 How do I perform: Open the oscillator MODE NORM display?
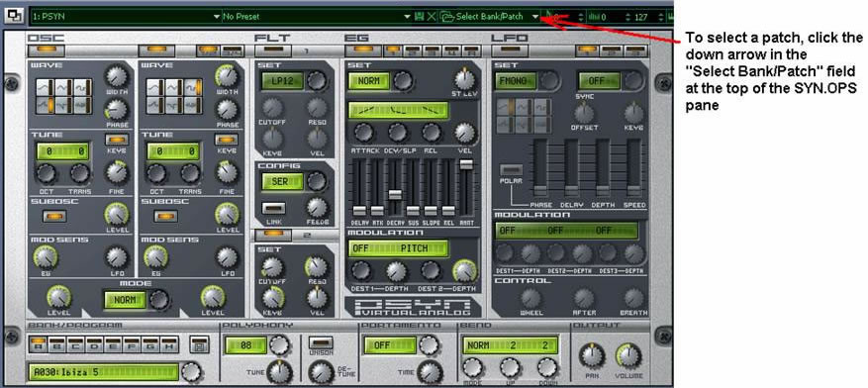pos(125,300)
